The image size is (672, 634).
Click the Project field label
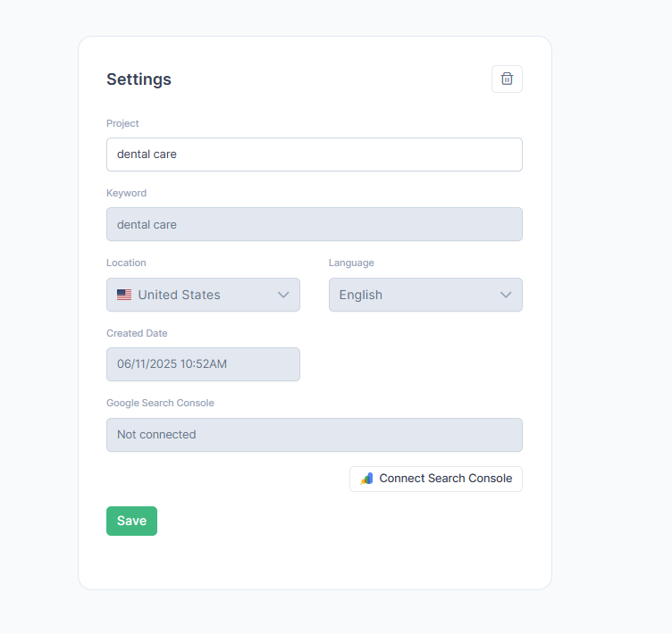pyautogui.click(x=122, y=123)
